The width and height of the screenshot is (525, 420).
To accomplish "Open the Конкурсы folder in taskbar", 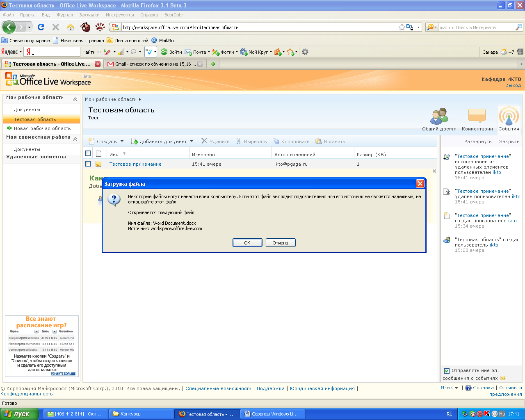I will (x=141, y=414).
